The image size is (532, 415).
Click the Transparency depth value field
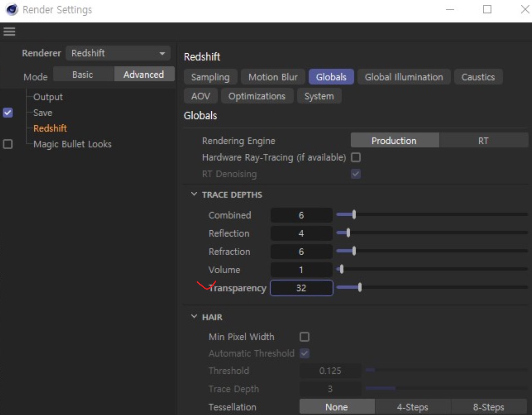(301, 288)
